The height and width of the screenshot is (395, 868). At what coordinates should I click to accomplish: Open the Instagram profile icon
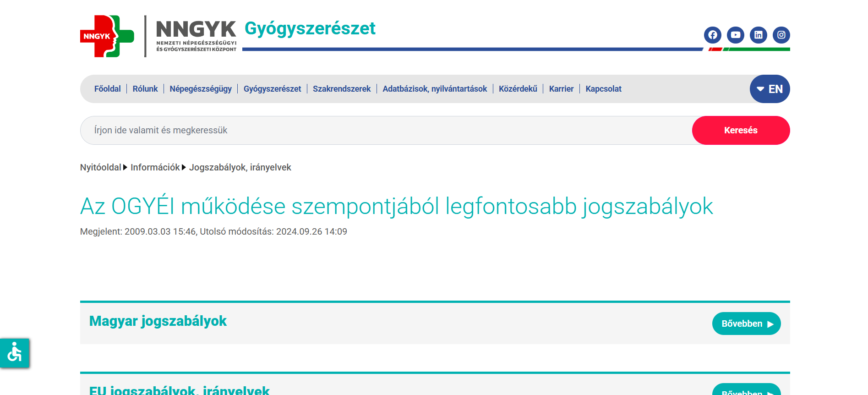(x=781, y=35)
